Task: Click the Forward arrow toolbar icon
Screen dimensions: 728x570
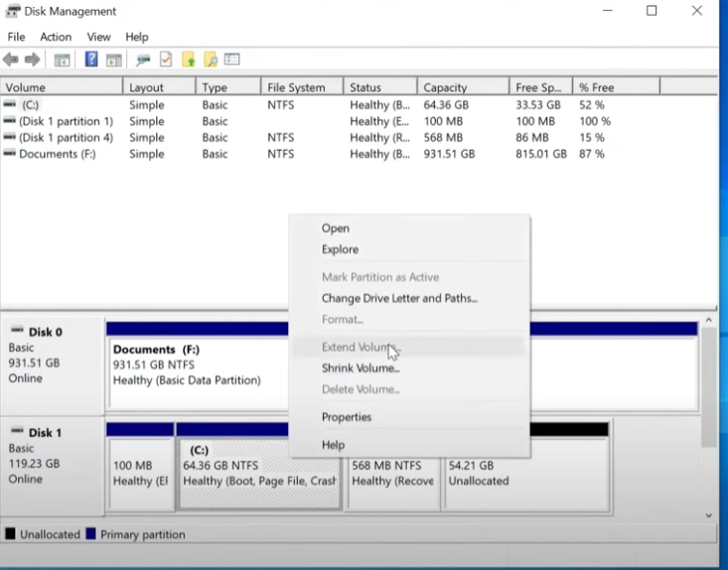Action: pyautogui.click(x=32, y=60)
